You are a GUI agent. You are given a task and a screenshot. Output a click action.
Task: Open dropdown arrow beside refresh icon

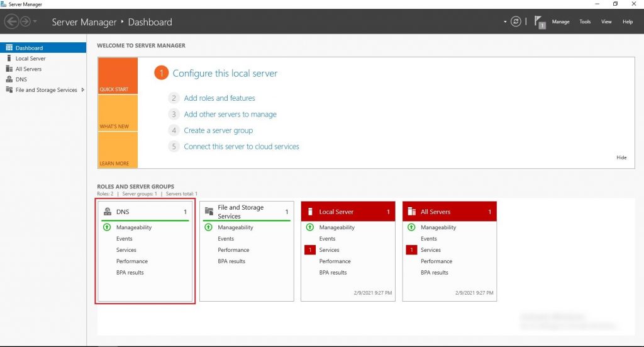(505, 22)
